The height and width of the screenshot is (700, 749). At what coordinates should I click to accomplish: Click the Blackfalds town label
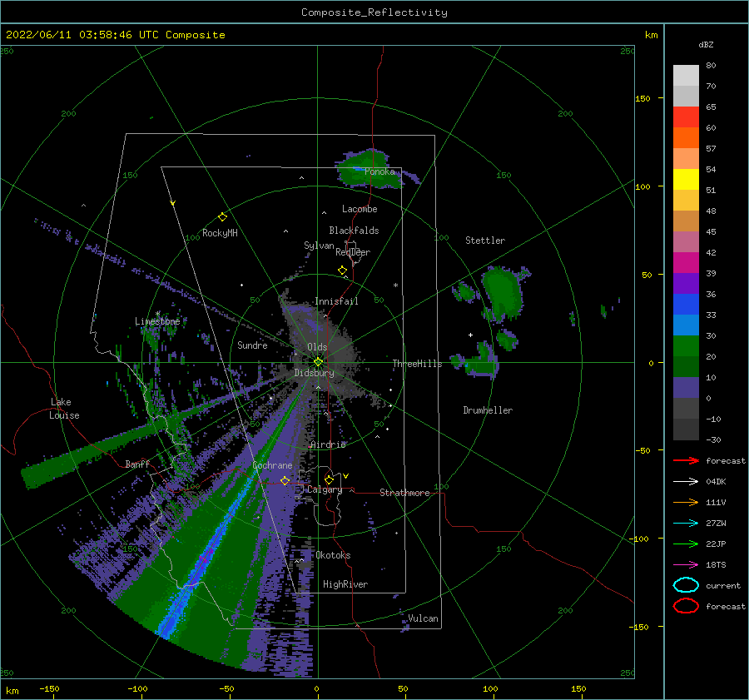(x=354, y=231)
